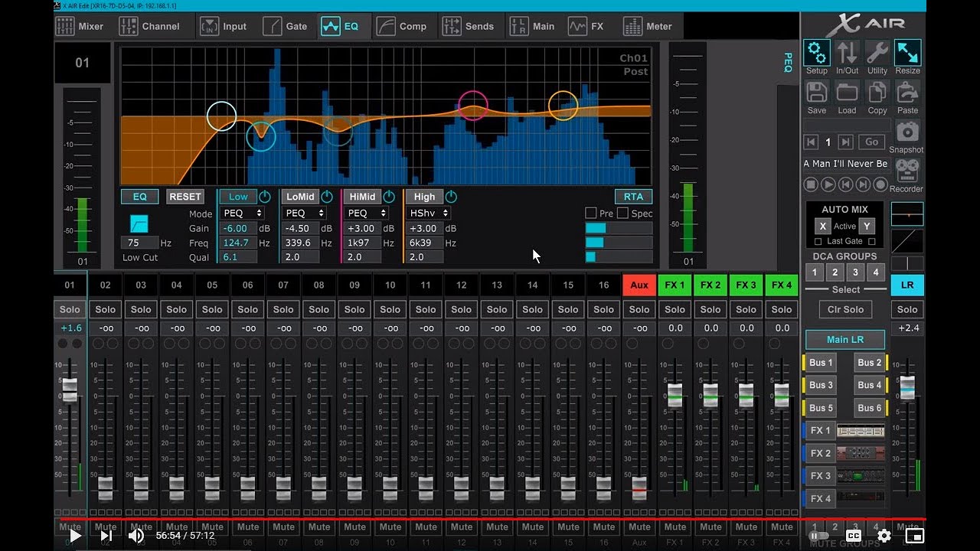Click the Copy icon

[877, 93]
